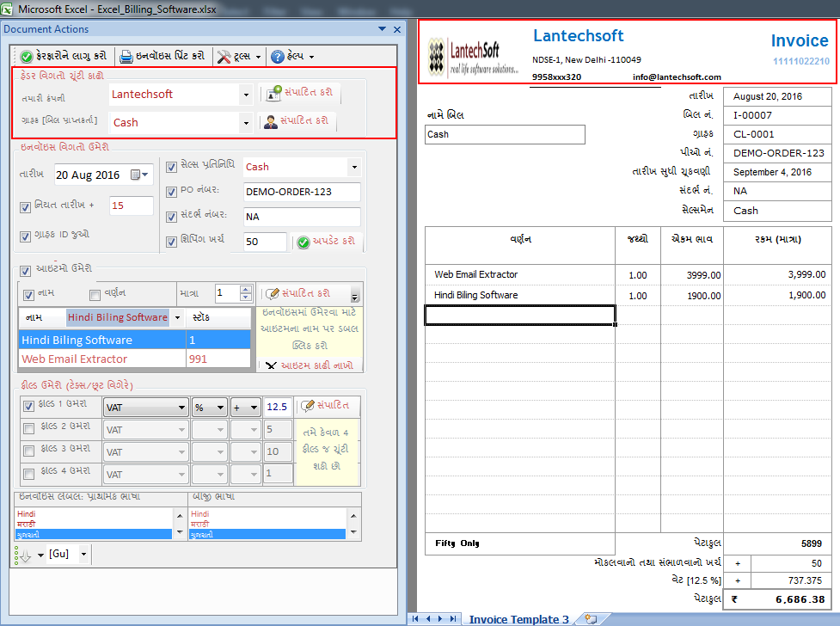840x626 pixels.
Task: Enable the field 2 add checkbox
Action: coord(29,428)
